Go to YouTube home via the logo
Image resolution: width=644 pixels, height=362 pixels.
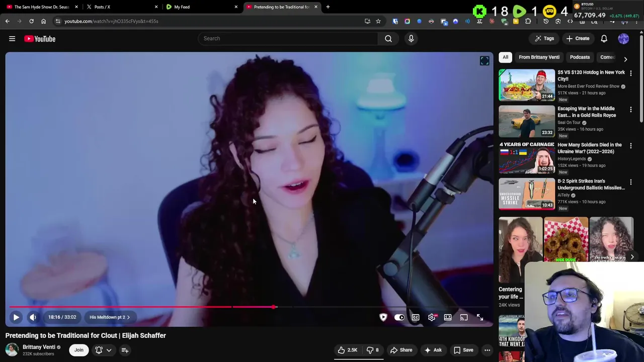40,39
